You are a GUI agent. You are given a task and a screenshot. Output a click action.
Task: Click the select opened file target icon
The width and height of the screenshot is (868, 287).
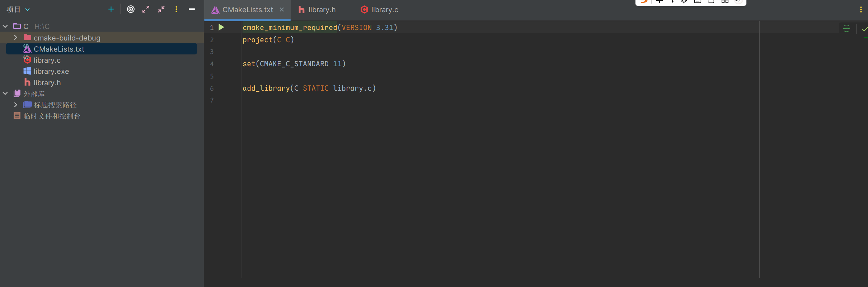131,9
